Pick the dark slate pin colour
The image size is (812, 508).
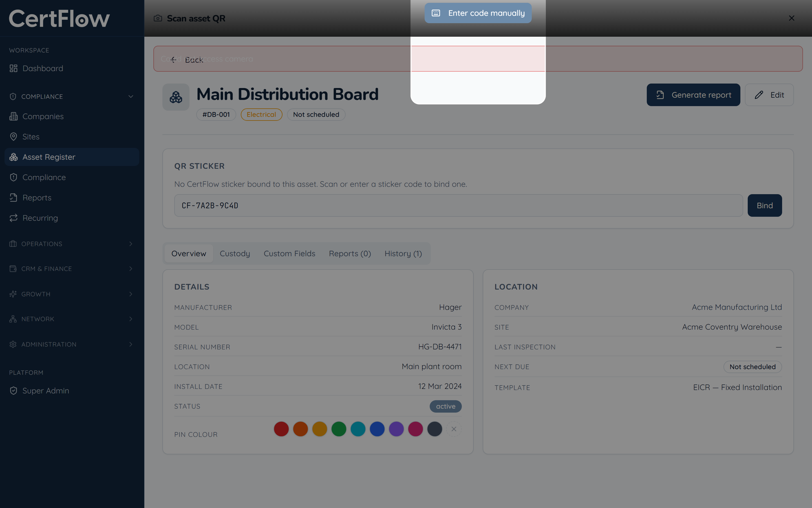[x=435, y=429]
